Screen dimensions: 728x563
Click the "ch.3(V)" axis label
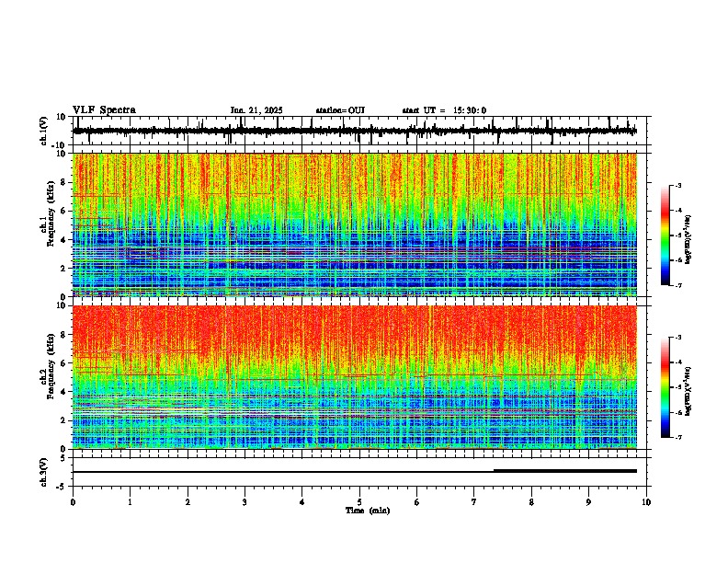click(44, 472)
